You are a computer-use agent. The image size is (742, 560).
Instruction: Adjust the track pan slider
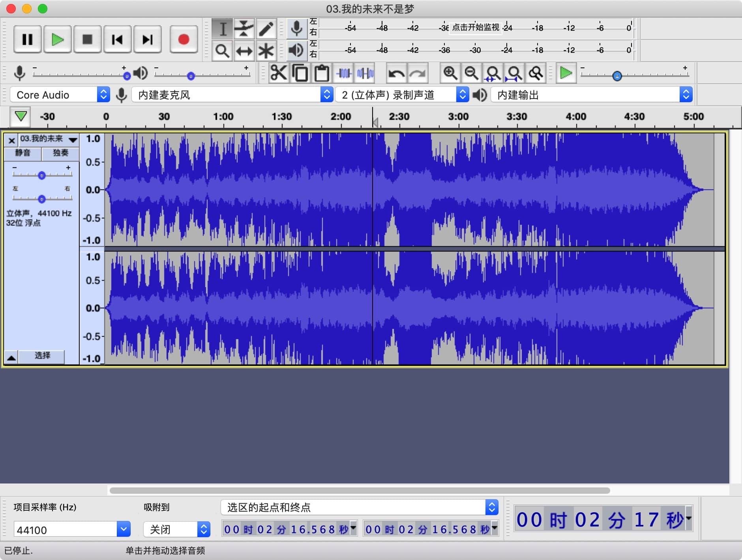[41, 198]
